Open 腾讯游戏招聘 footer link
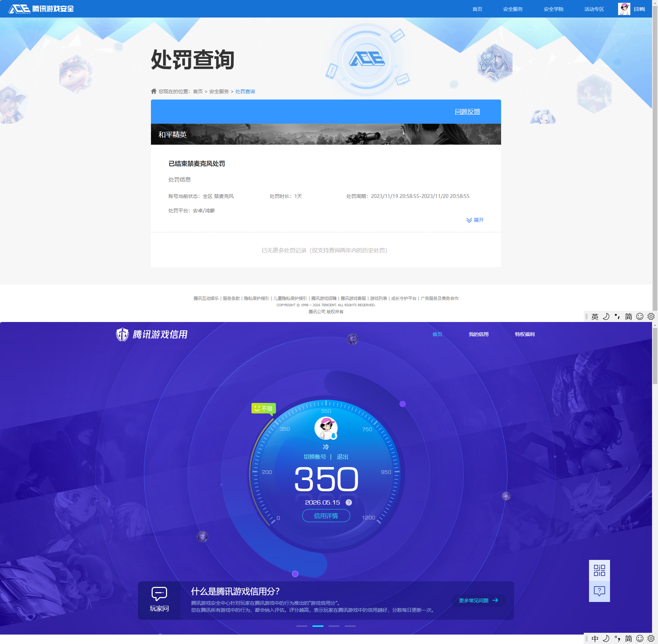 [324, 299]
